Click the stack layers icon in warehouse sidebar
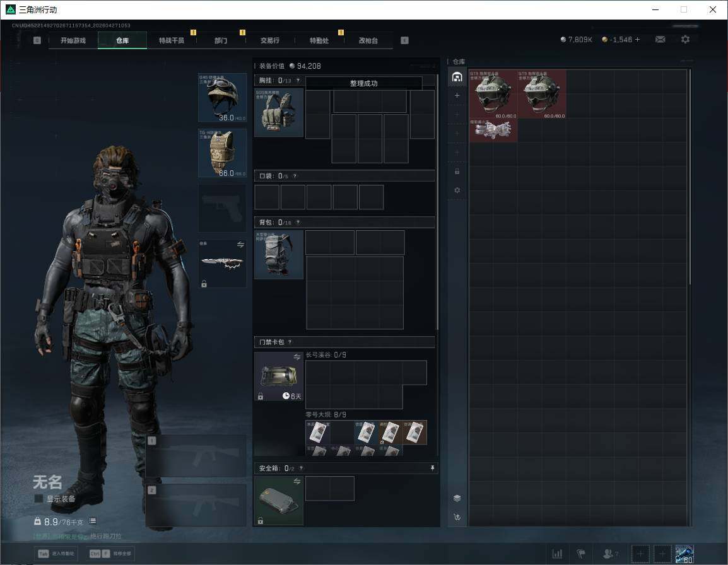Image resolution: width=728 pixels, height=565 pixels. pyautogui.click(x=457, y=498)
